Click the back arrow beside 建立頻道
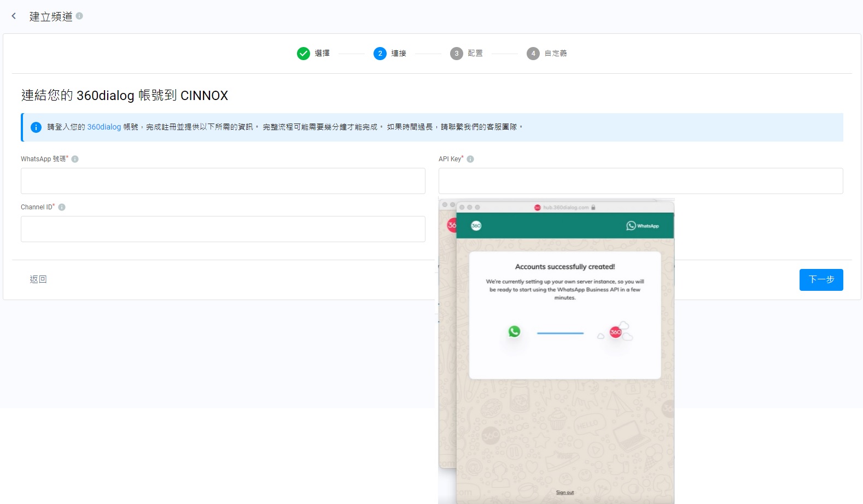Screen dimensions: 863x504 point(14,16)
